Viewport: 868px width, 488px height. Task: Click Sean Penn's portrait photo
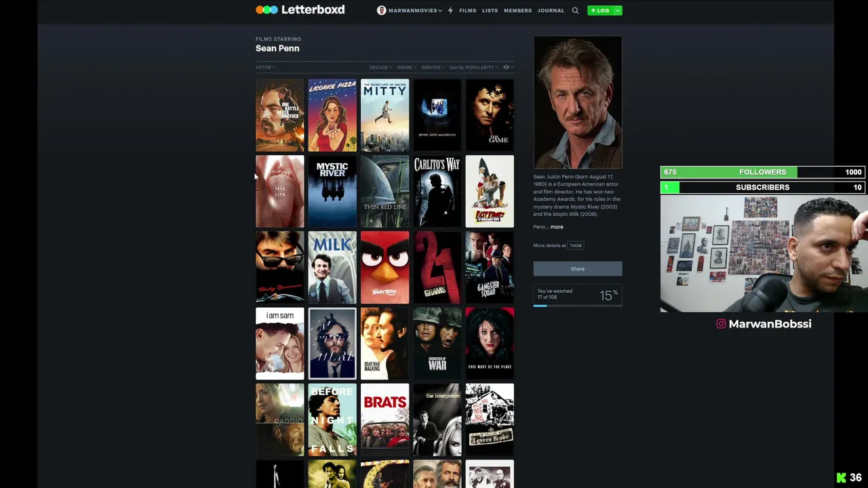(x=577, y=102)
